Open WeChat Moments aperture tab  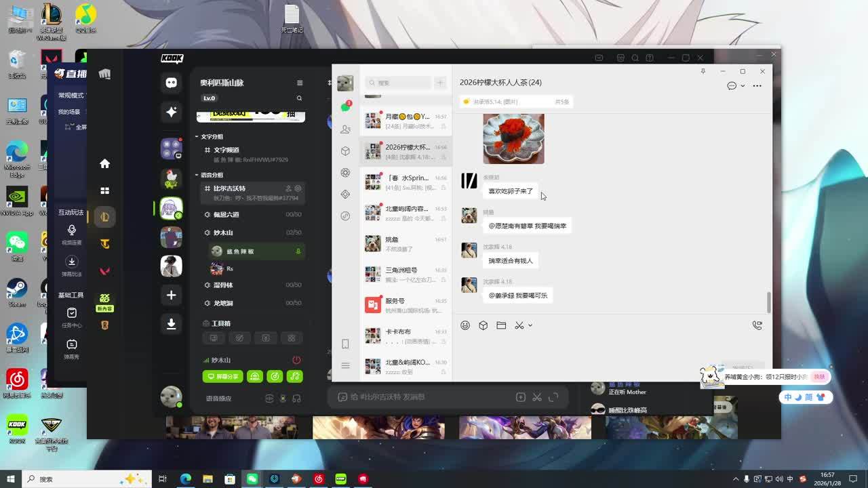point(345,172)
